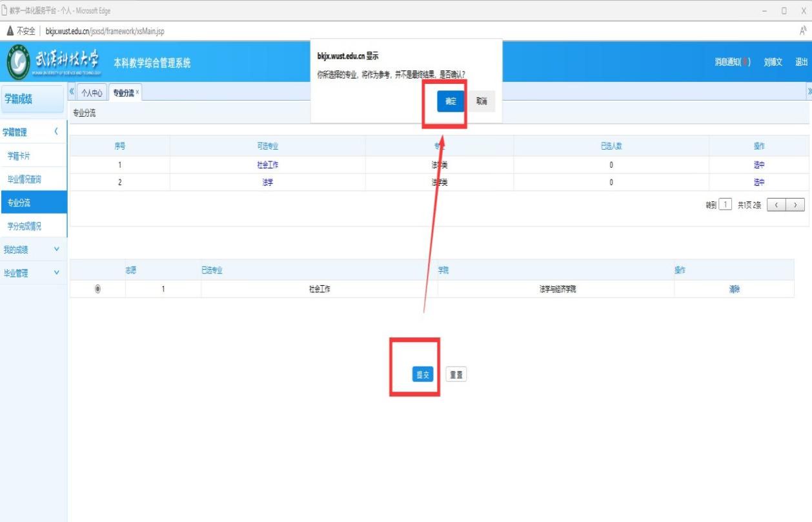
Task: Select the radio button for 志愿 1
Action: [98, 289]
